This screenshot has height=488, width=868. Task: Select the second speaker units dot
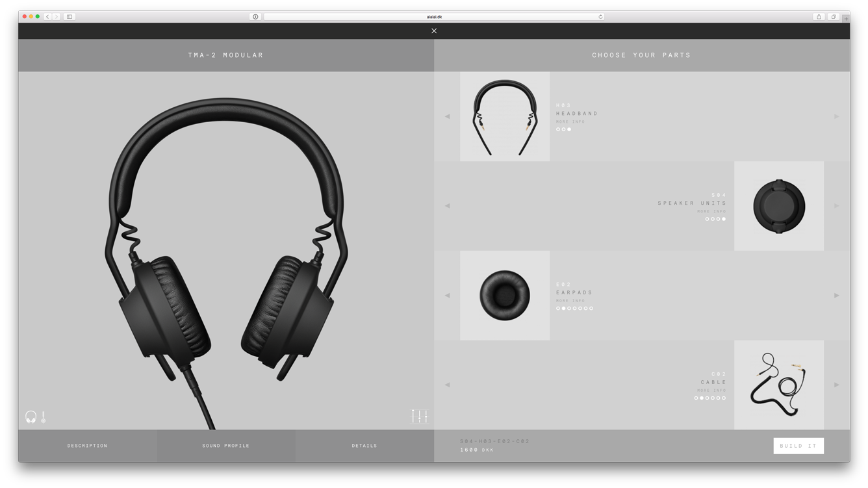pos(713,219)
